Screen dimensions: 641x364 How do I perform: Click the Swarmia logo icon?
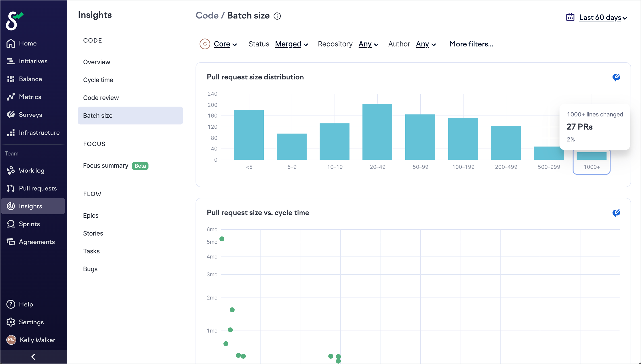14,21
